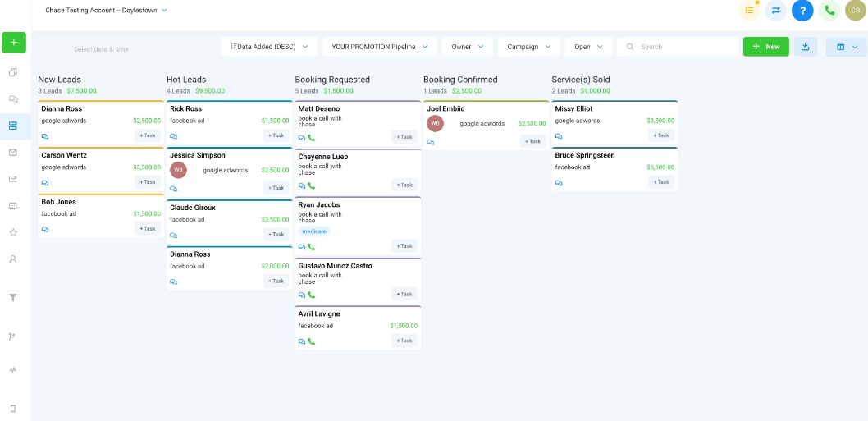
Task: Open the Dianna Ross Hot Leads card
Action: click(229, 268)
